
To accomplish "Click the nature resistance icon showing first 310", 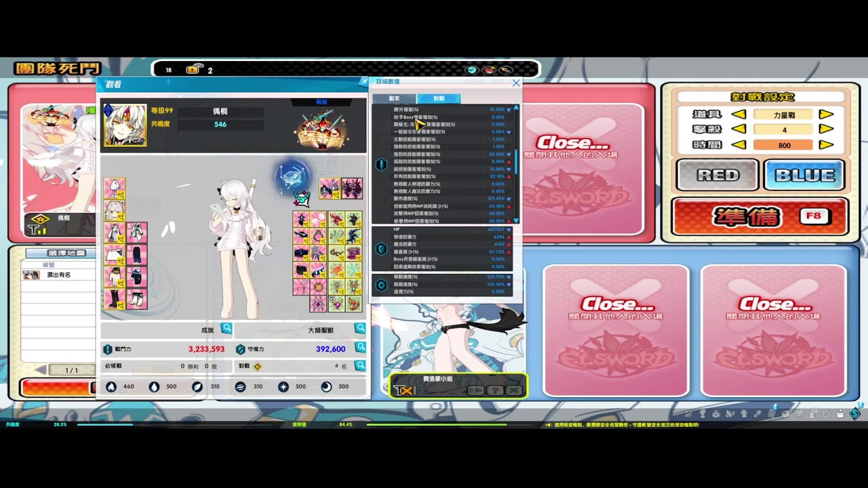I will (x=197, y=386).
